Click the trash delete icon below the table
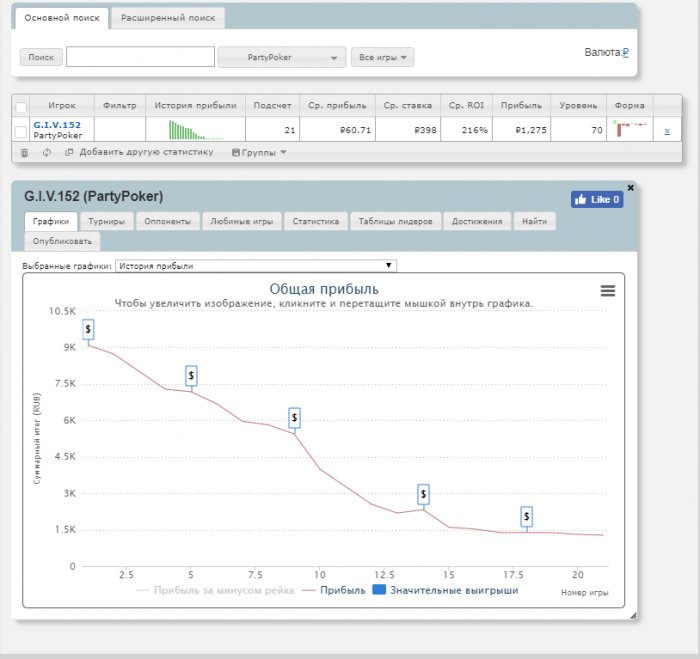Image resolution: width=700 pixels, height=659 pixels. (25, 153)
